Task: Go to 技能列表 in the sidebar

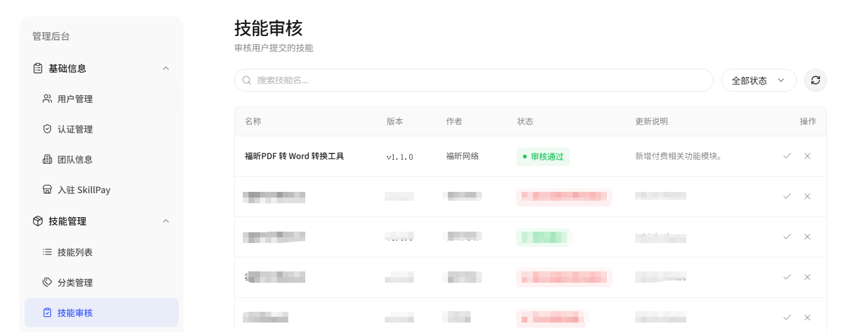Action: point(102,252)
